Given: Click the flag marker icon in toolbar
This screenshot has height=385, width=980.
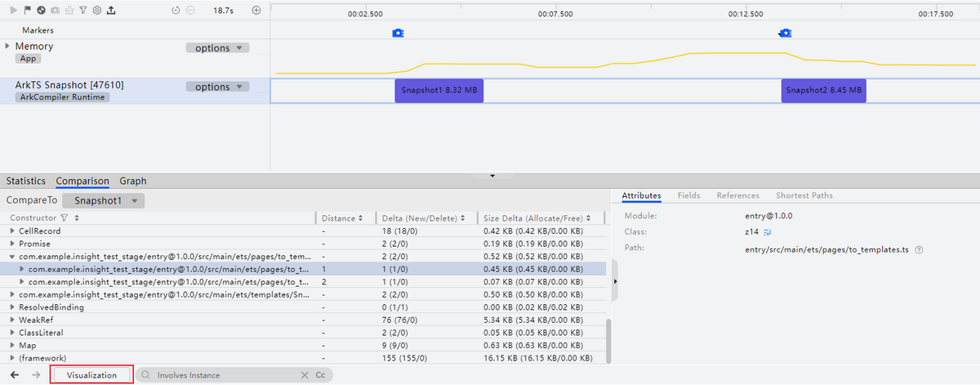Looking at the screenshot, I should (29, 11).
